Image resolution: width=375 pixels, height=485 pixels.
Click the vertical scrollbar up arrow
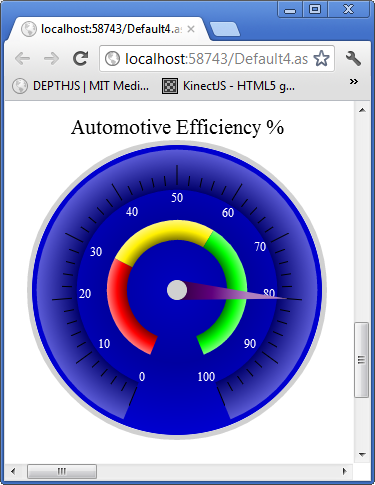(362, 110)
